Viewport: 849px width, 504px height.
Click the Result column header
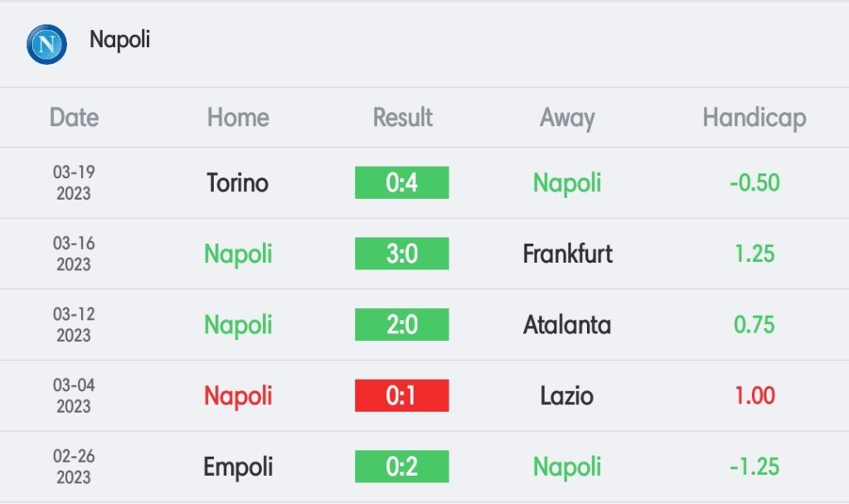(402, 118)
